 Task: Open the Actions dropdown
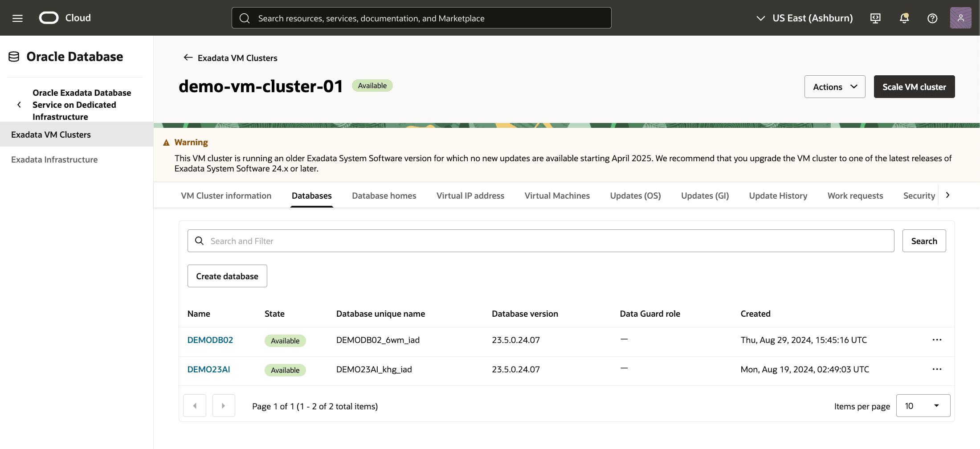click(834, 86)
